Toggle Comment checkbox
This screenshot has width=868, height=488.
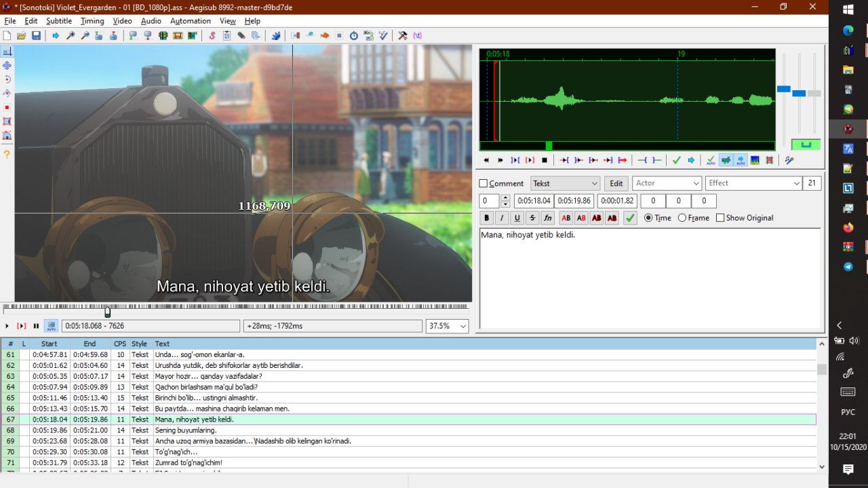pyautogui.click(x=484, y=183)
